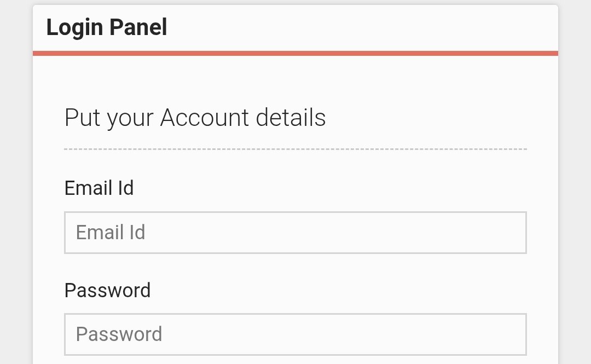Screen dimensions: 591x364
Task: Click the grey placeholder text "Password"
Action: coord(119,334)
